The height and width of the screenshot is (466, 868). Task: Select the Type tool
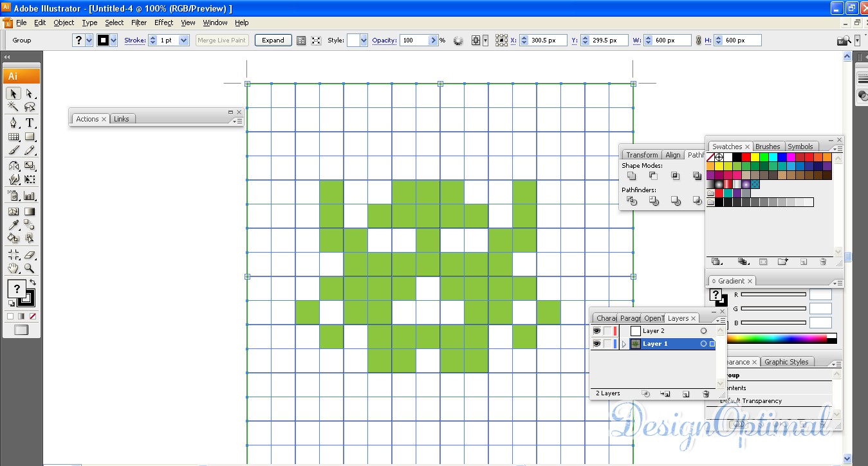coord(30,123)
